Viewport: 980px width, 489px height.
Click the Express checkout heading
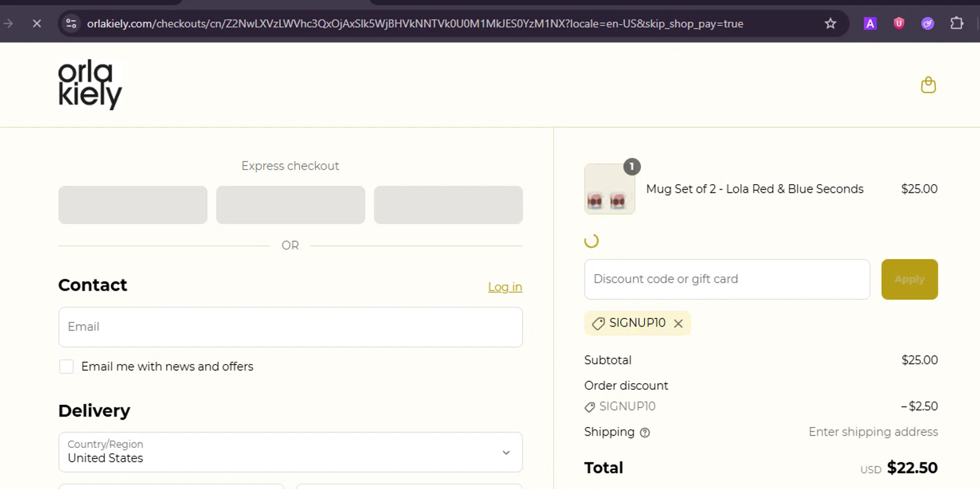290,166
